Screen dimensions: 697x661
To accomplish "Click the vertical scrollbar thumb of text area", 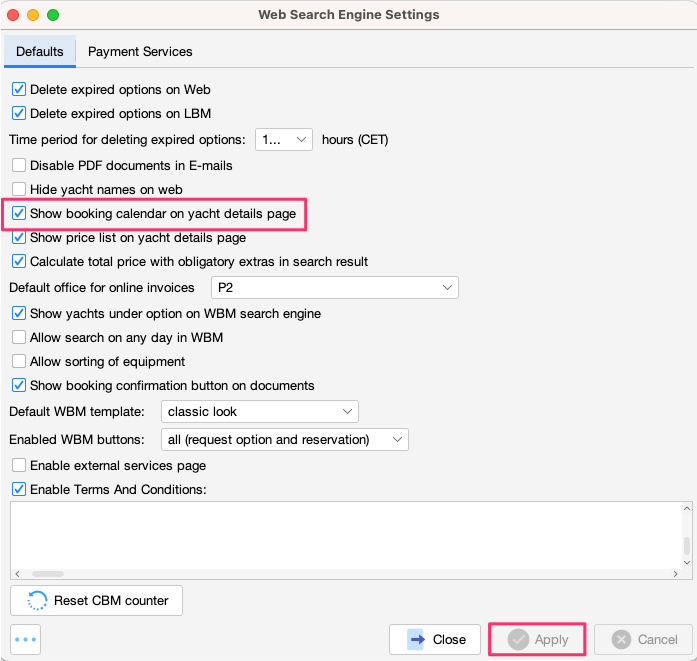I will coord(687,546).
